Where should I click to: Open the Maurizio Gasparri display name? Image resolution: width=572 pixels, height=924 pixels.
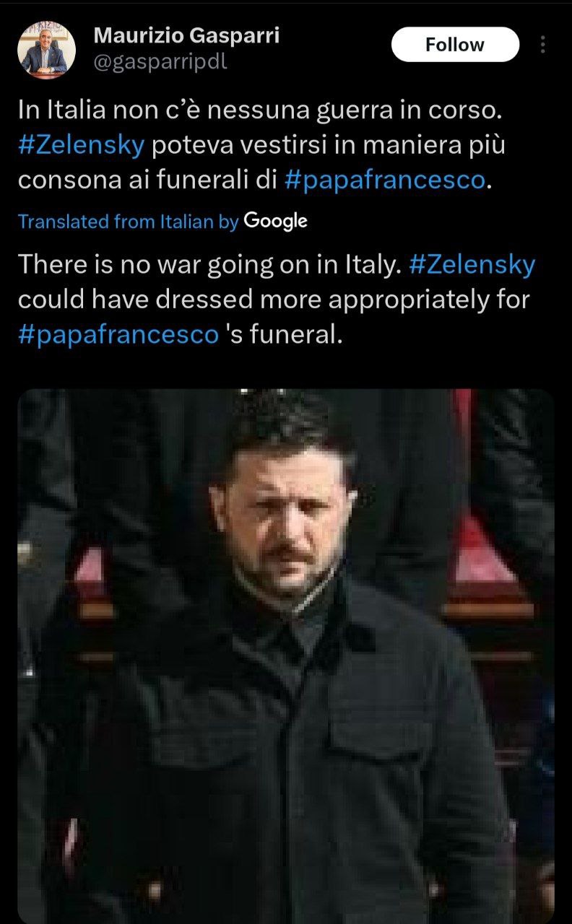188,35
